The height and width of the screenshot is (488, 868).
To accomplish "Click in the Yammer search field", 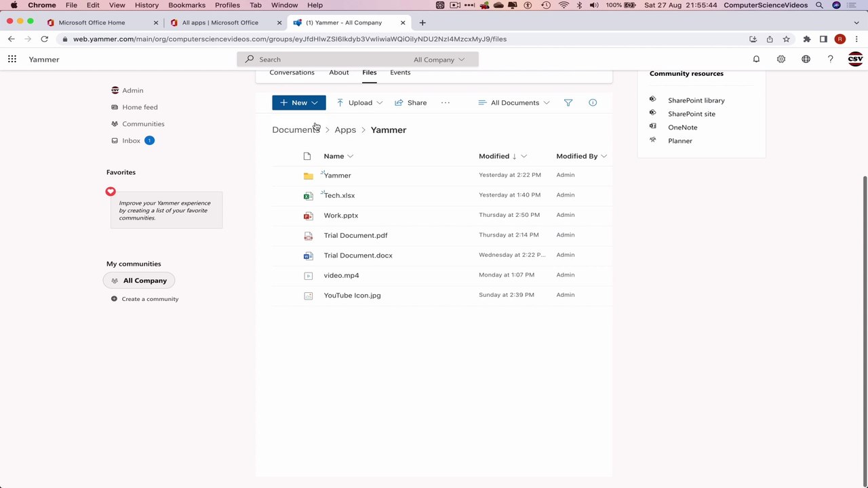I will point(325,60).
